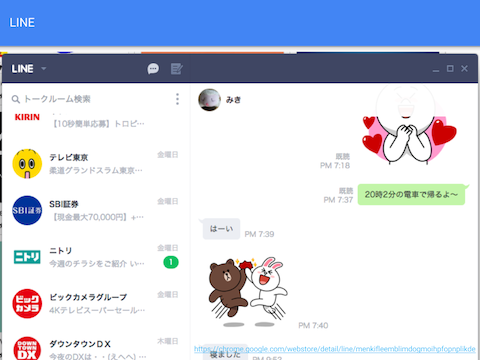The height and width of the screenshot is (360, 480).
Task: Click the みき name in chat header
Action: tap(233, 100)
